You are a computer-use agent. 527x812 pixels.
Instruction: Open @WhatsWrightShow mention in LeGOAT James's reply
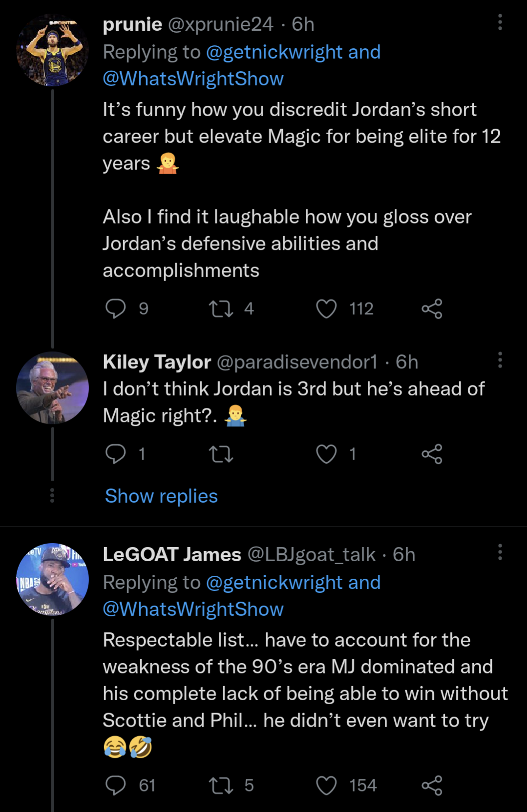(193, 609)
